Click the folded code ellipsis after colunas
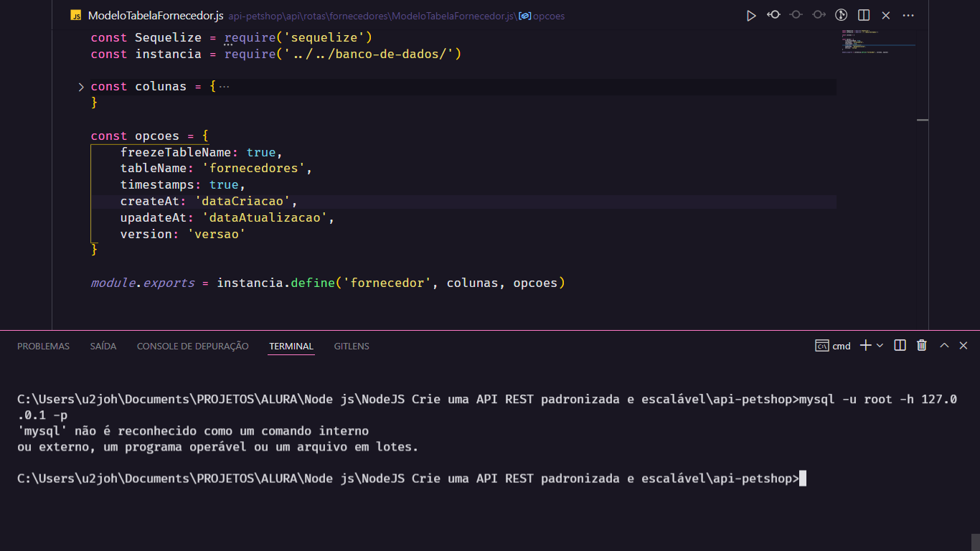 pos(224,87)
